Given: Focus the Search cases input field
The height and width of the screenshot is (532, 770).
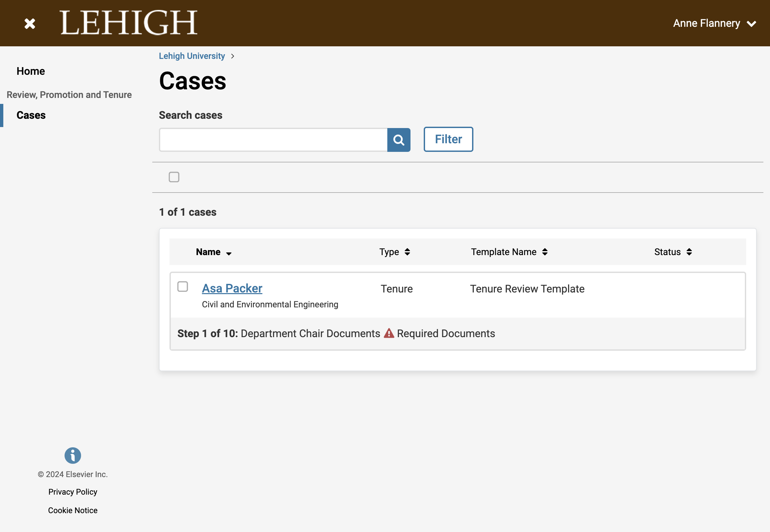Looking at the screenshot, I should pyautogui.click(x=273, y=140).
